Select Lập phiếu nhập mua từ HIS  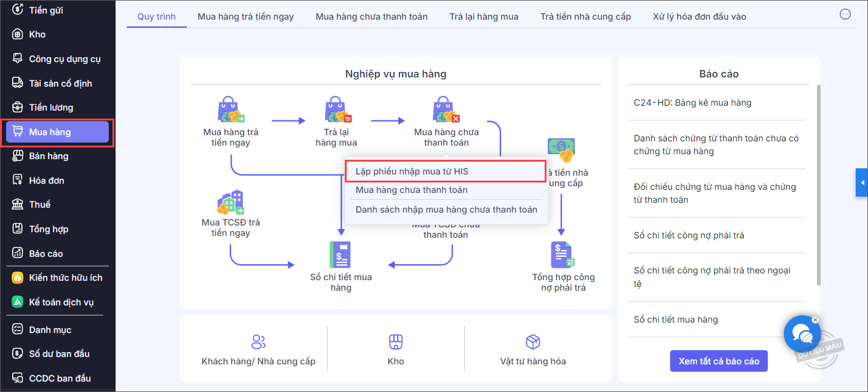[445, 171]
